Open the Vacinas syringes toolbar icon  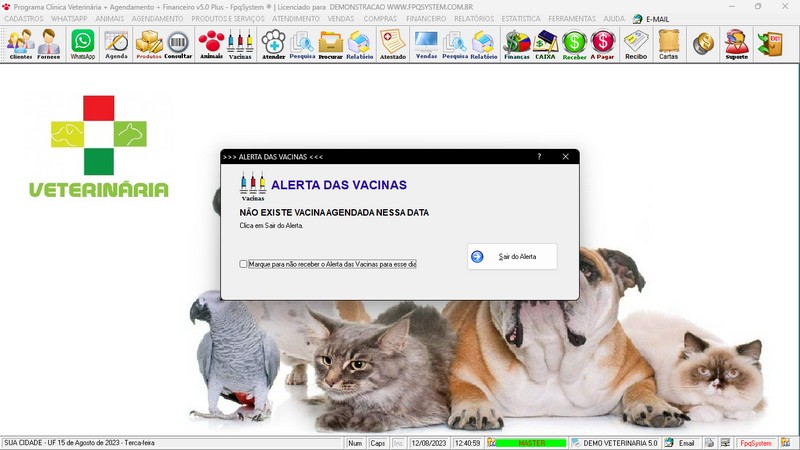(240, 44)
